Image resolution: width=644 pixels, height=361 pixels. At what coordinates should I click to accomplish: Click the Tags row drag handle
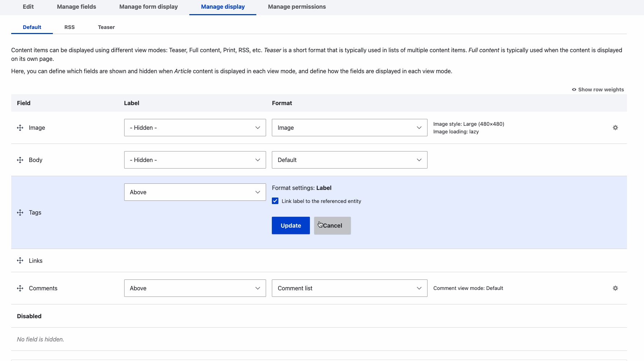pyautogui.click(x=20, y=212)
